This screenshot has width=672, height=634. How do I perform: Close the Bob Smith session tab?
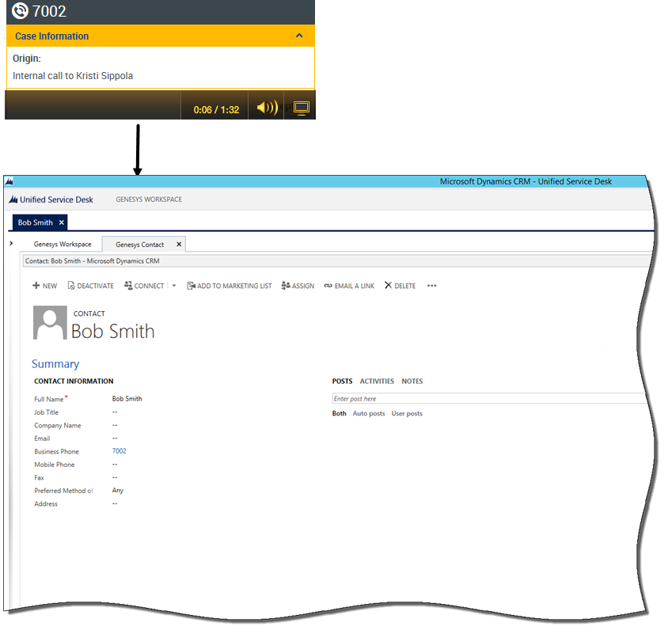(62, 222)
